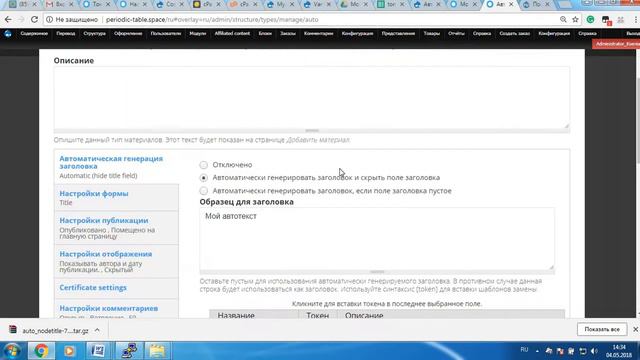This screenshot has width=640, height=360.
Task: Open 'Заказы' in the admin menu
Action: tap(288, 33)
